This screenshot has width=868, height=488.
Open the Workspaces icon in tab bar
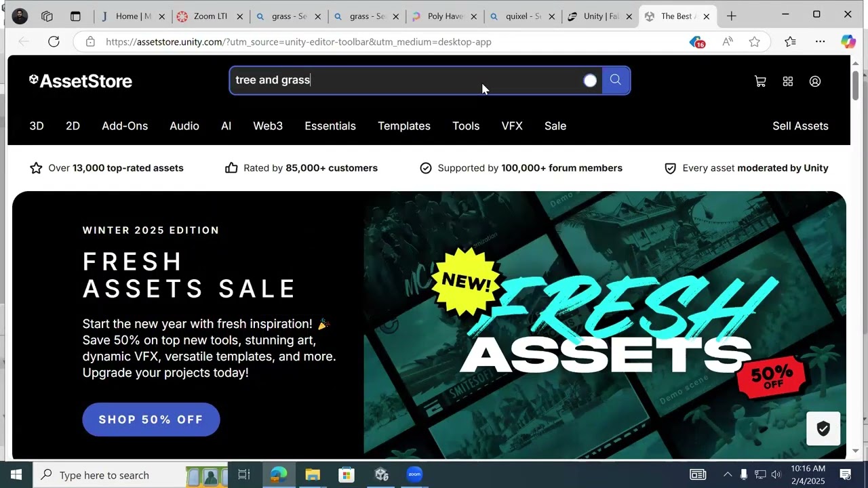tap(47, 16)
